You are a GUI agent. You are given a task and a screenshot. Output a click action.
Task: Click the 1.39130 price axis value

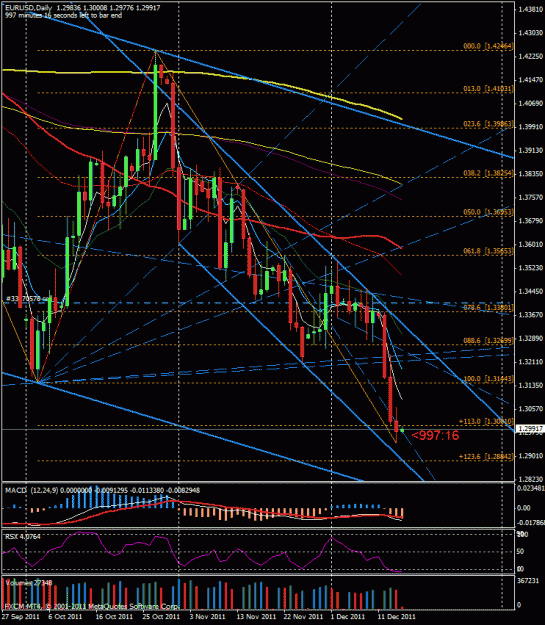point(530,150)
